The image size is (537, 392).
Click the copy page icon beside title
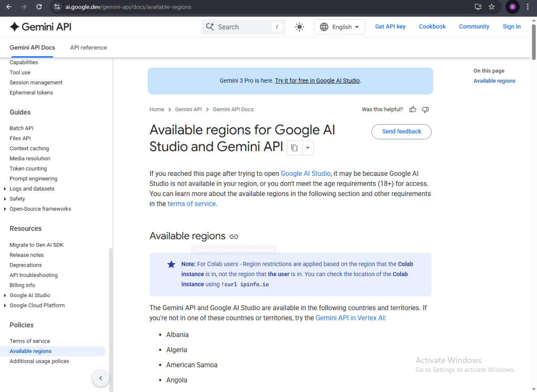point(294,148)
